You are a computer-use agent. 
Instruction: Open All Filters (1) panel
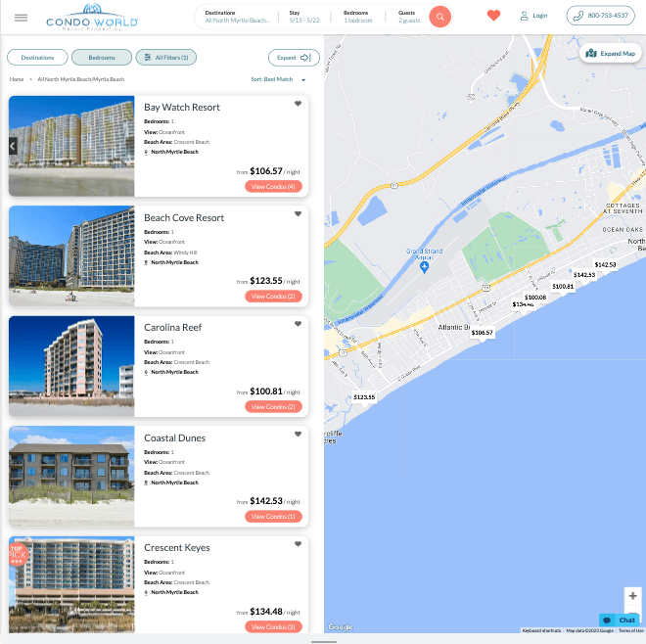[166, 58]
